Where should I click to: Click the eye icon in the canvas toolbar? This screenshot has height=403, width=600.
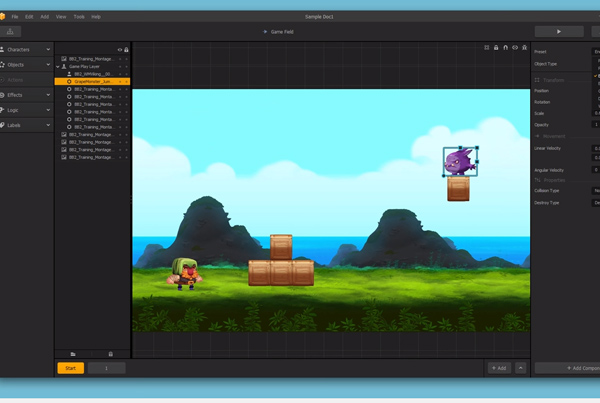click(516, 47)
